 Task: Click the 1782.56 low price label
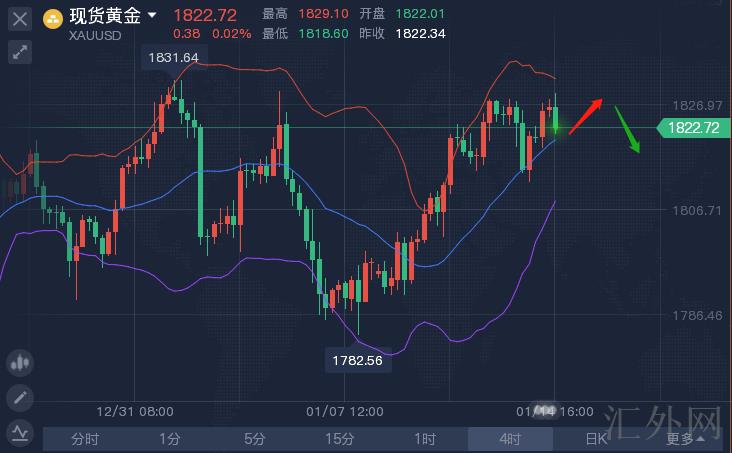click(358, 360)
